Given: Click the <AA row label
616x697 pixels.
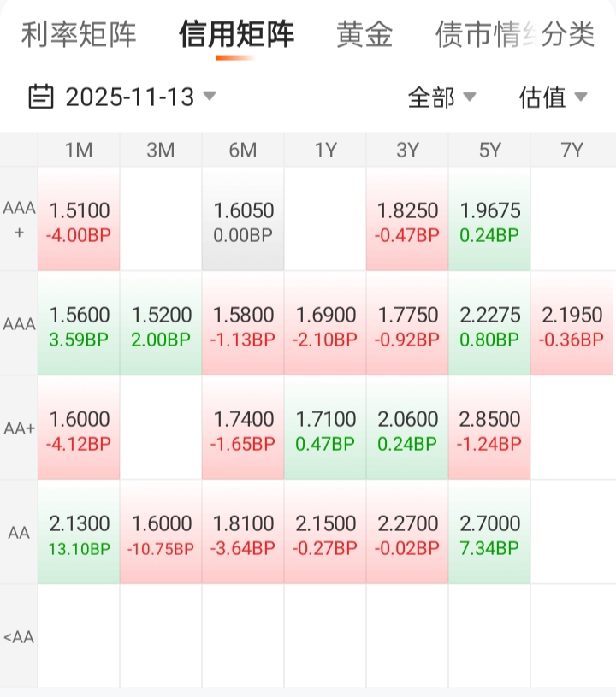Looking at the screenshot, I should click(19, 637).
